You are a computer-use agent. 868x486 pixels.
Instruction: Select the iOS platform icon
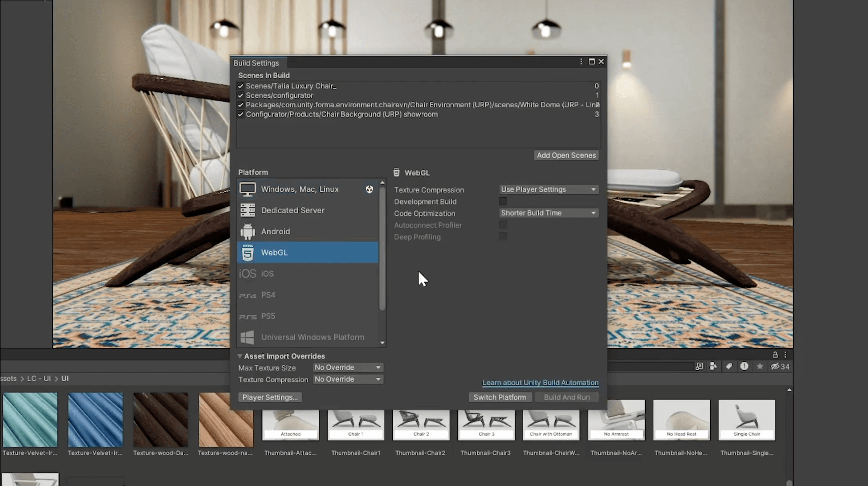pyautogui.click(x=247, y=274)
